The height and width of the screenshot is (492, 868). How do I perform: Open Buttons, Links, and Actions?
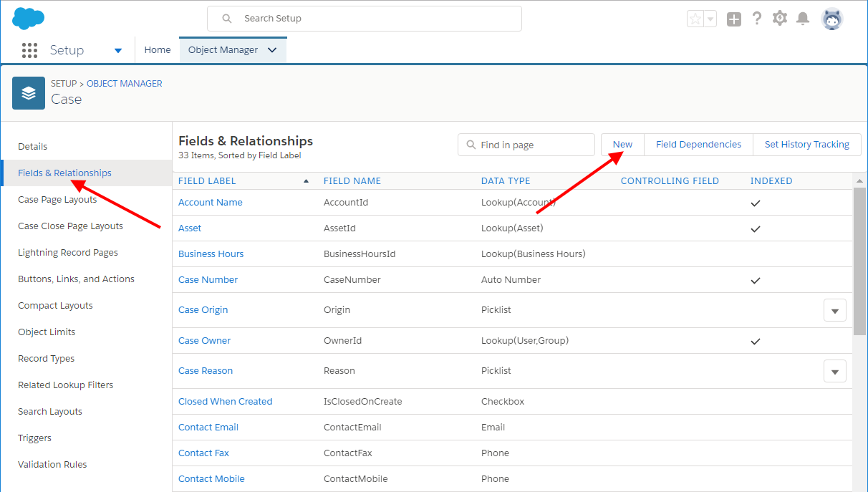coord(76,279)
